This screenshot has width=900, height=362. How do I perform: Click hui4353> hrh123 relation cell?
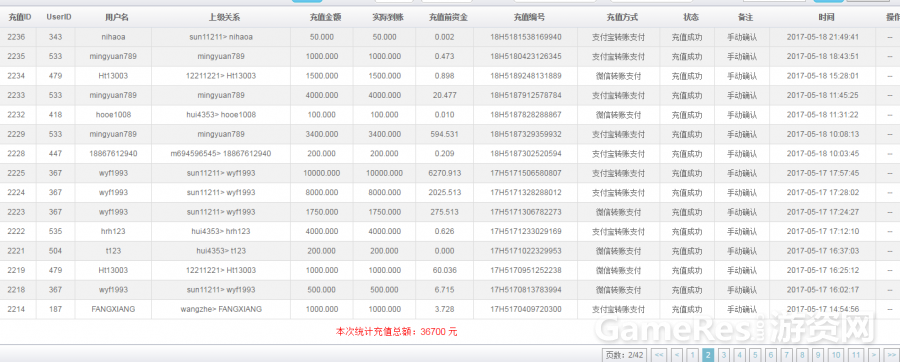point(221,232)
